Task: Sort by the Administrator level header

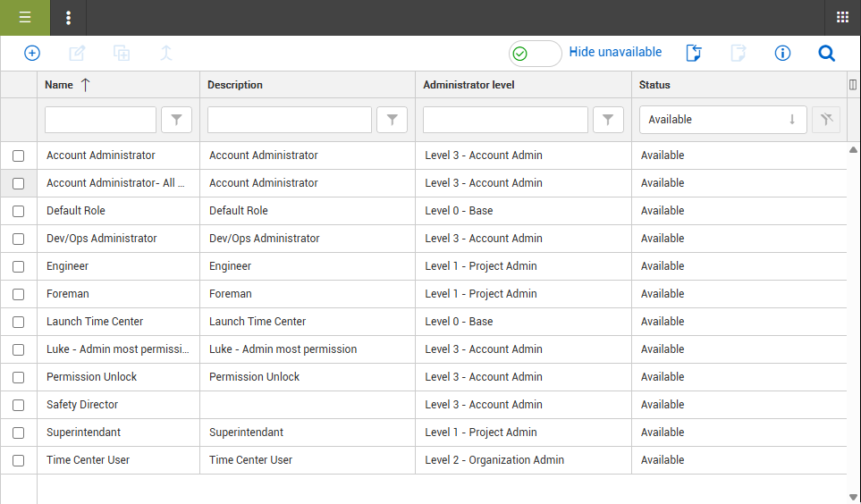Action: click(x=481, y=85)
